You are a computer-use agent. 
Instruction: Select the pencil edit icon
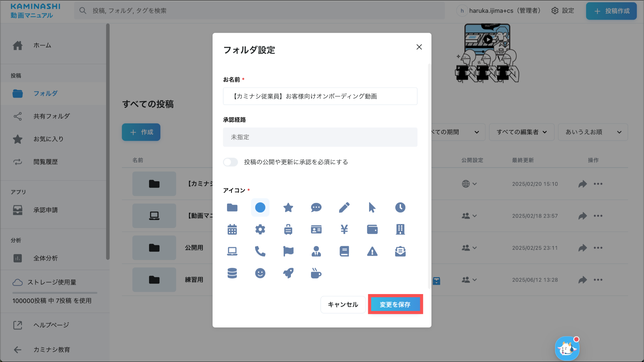pos(344,208)
